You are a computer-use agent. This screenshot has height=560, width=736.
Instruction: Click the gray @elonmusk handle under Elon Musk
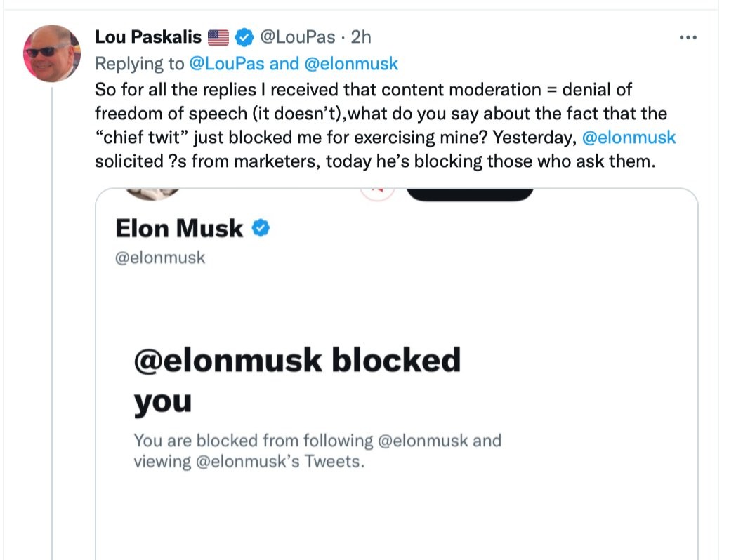point(160,258)
